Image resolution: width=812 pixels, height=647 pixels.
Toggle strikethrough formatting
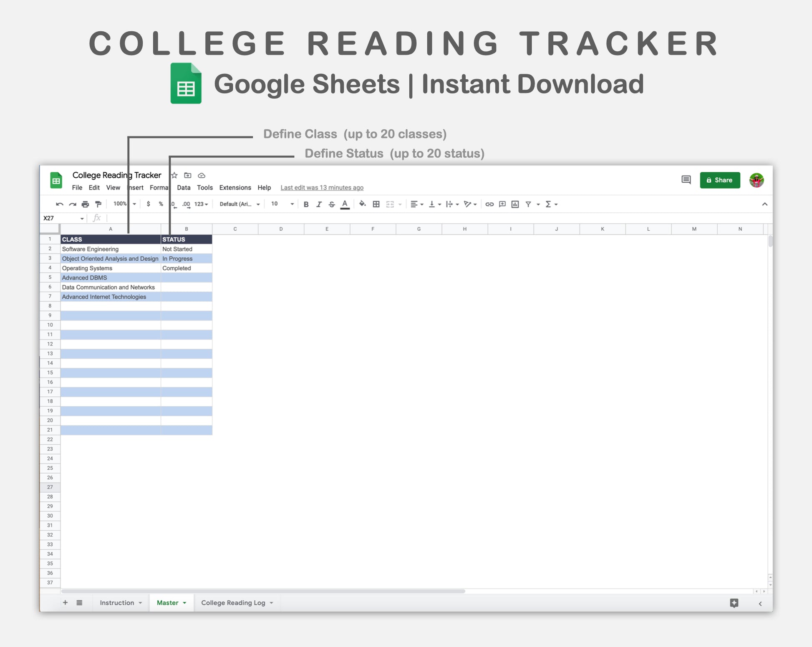click(332, 204)
